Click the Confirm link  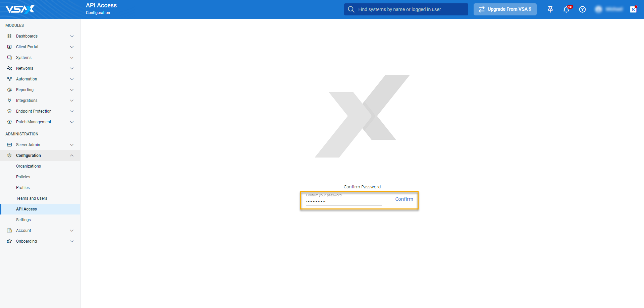click(404, 199)
